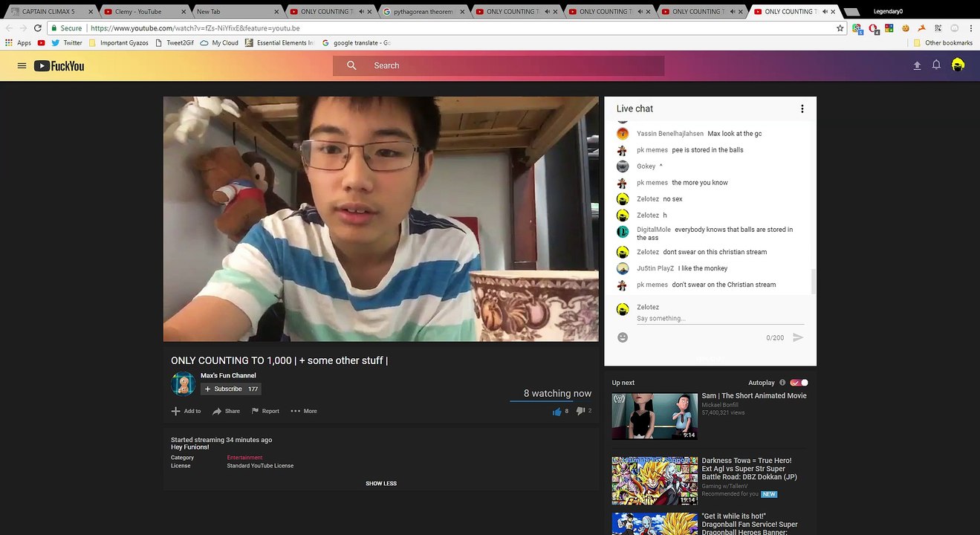Open the Live chat three-dot menu
The width and height of the screenshot is (980, 535).
click(802, 108)
